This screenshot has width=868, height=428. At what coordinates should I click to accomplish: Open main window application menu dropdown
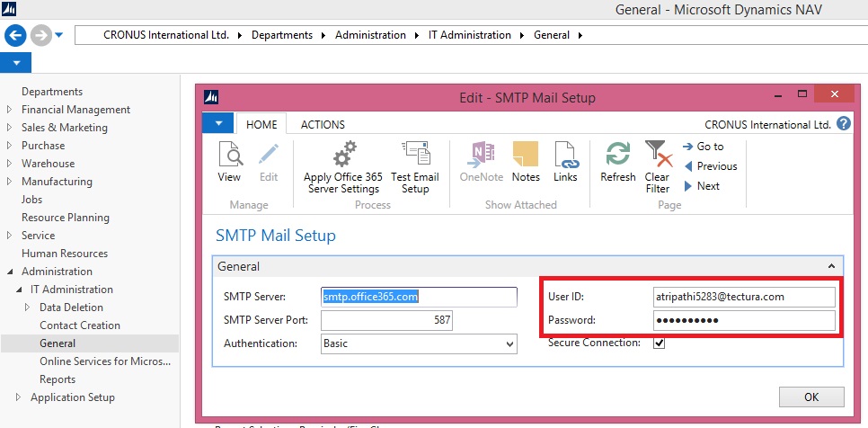pos(16,63)
